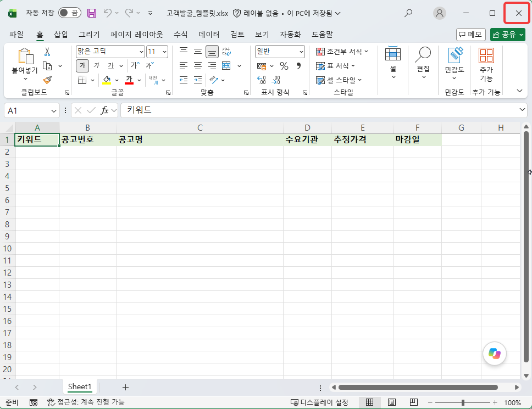The width and height of the screenshot is (532, 409).
Task: Switch to the Data tab
Action: (209, 34)
